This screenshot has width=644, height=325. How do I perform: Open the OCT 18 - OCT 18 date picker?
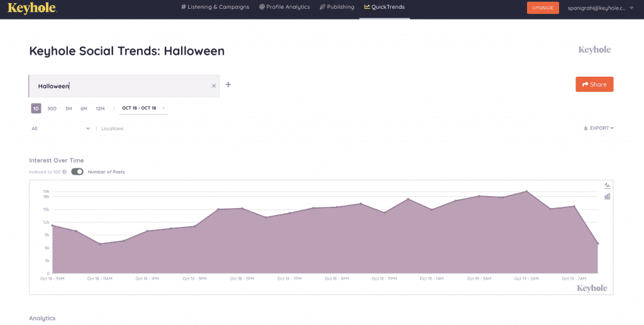143,108
